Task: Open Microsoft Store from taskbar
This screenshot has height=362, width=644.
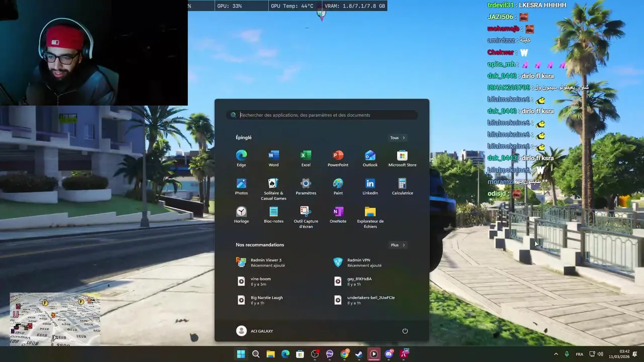Action: click(x=300, y=354)
